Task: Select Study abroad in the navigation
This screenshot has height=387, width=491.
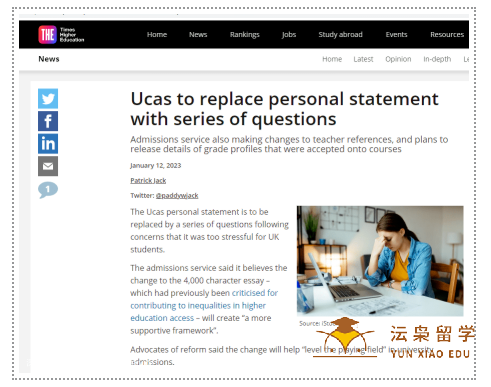Action: click(340, 34)
